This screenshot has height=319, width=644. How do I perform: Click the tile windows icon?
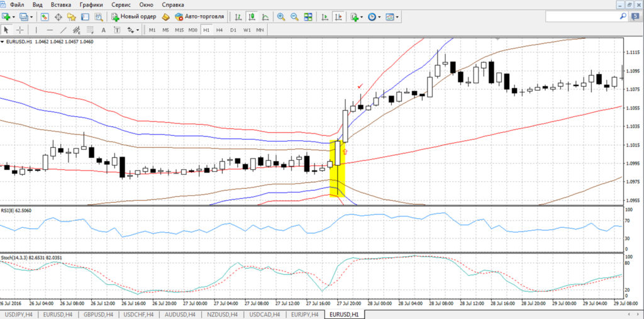point(308,17)
